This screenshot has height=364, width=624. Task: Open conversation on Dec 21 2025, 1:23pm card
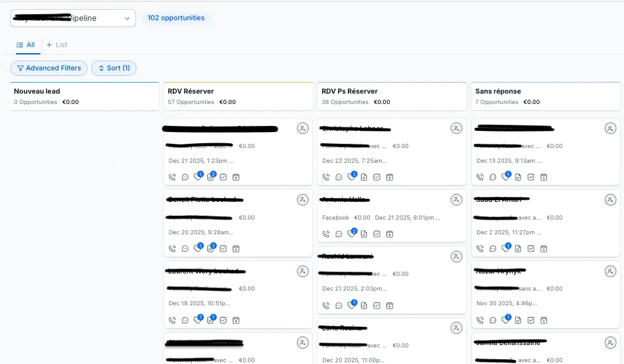185,177
